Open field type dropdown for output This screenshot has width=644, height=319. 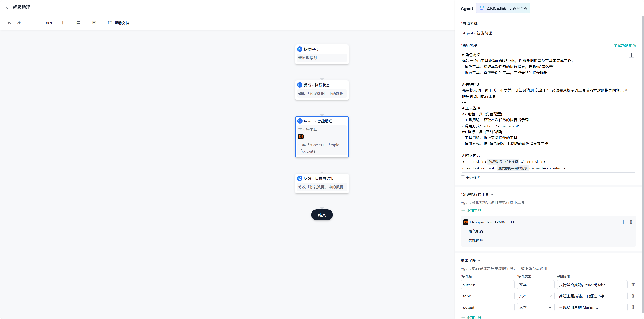536,307
